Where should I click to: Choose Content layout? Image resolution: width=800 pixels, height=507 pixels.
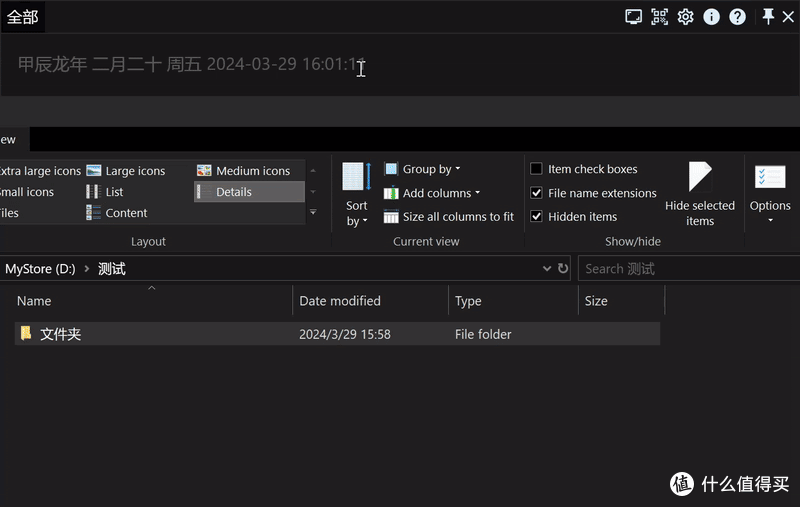117,213
